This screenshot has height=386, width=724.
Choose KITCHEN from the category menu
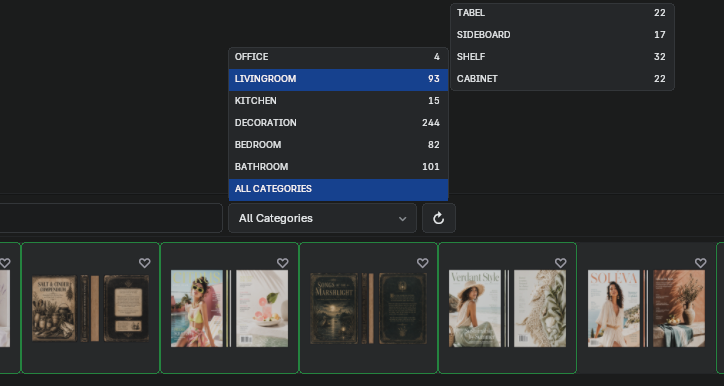coord(338,101)
